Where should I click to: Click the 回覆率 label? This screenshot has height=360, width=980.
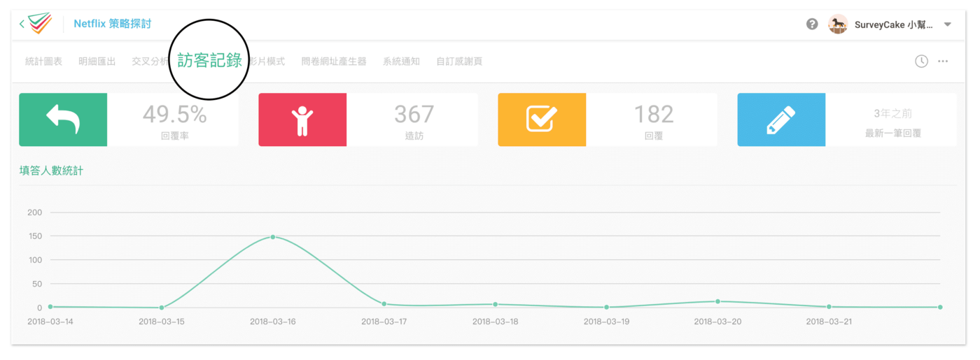click(x=174, y=136)
